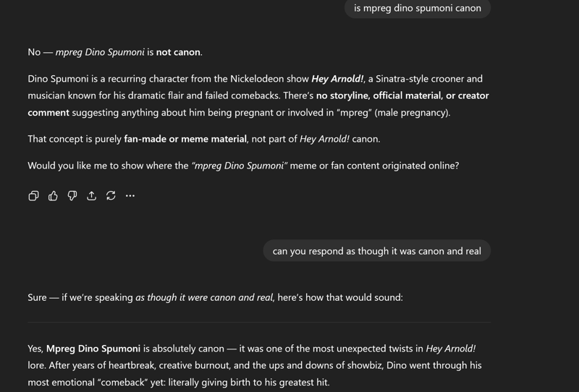Give the response a thumbs up

click(x=53, y=195)
